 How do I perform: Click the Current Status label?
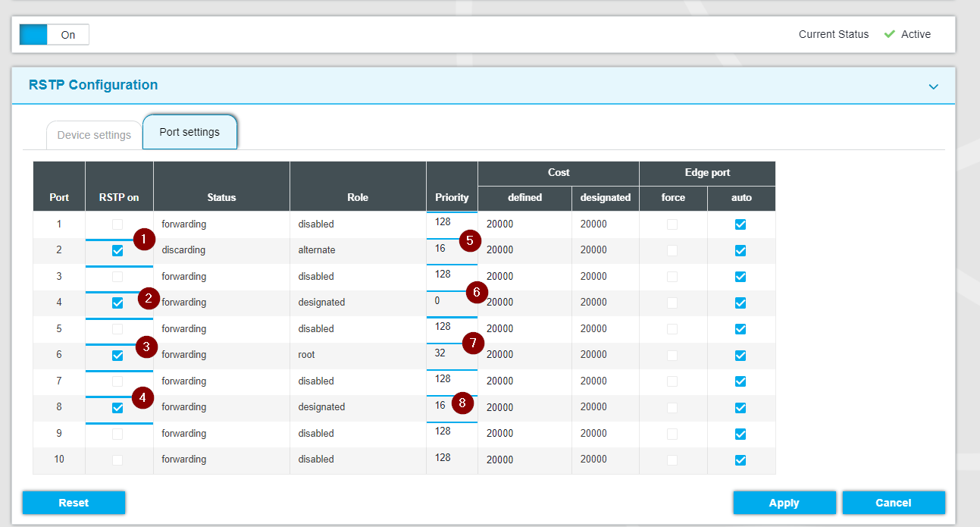click(834, 34)
